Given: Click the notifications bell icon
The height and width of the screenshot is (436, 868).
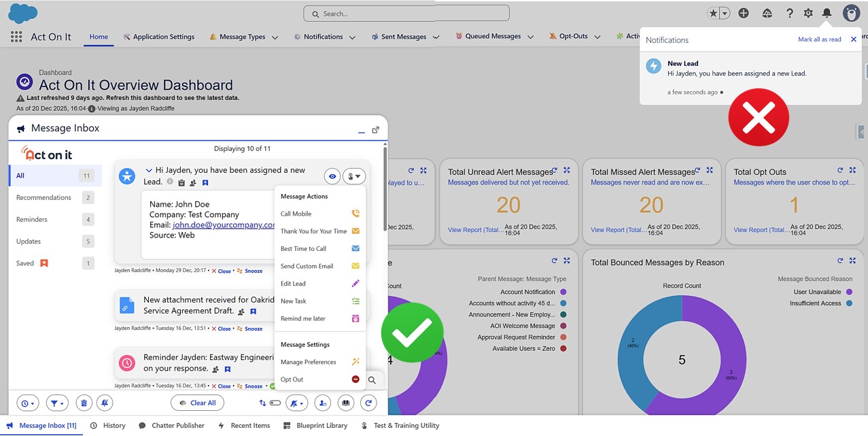Looking at the screenshot, I should (827, 13).
